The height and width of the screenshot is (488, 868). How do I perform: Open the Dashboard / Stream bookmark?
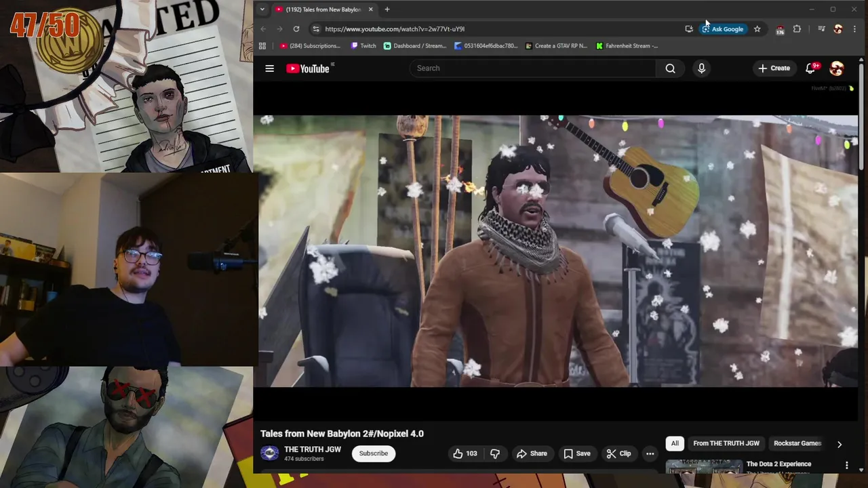[415, 46]
